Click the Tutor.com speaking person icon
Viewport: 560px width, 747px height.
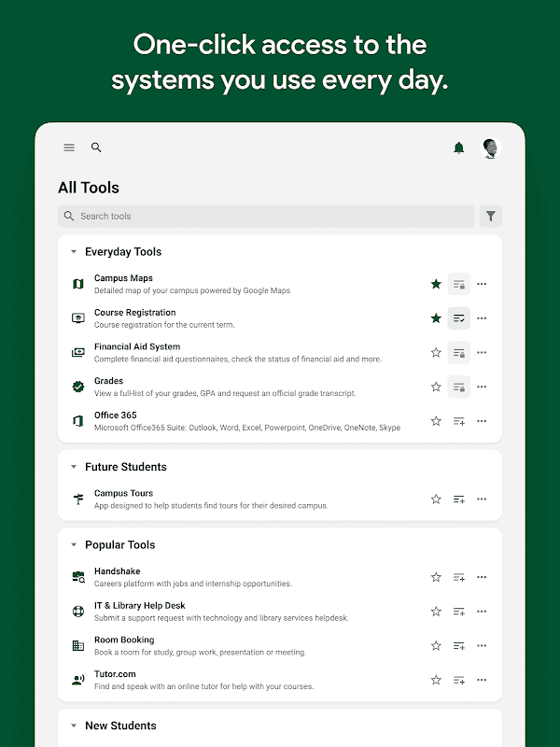78,681
